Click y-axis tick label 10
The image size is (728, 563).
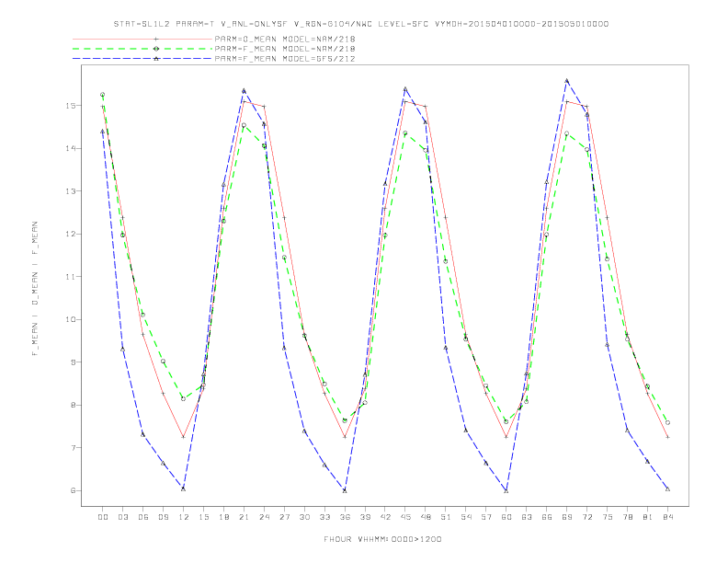pos(70,319)
